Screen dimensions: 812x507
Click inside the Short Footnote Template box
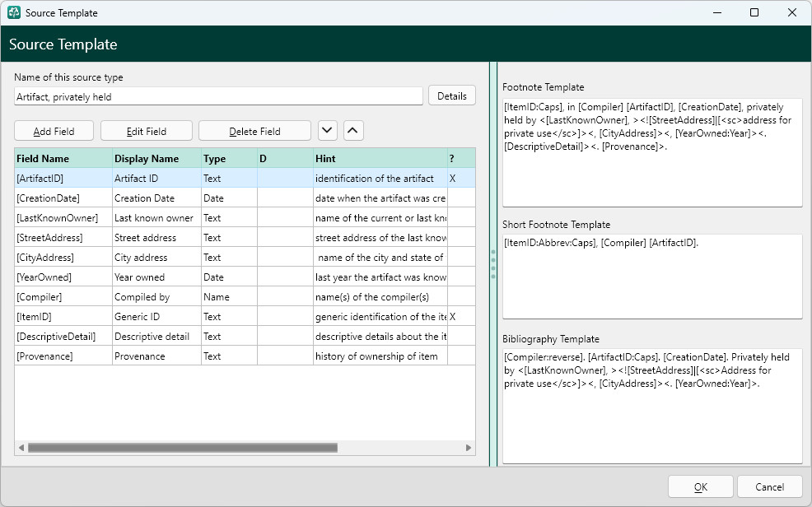pyautogui.click(x=652, y=277)
